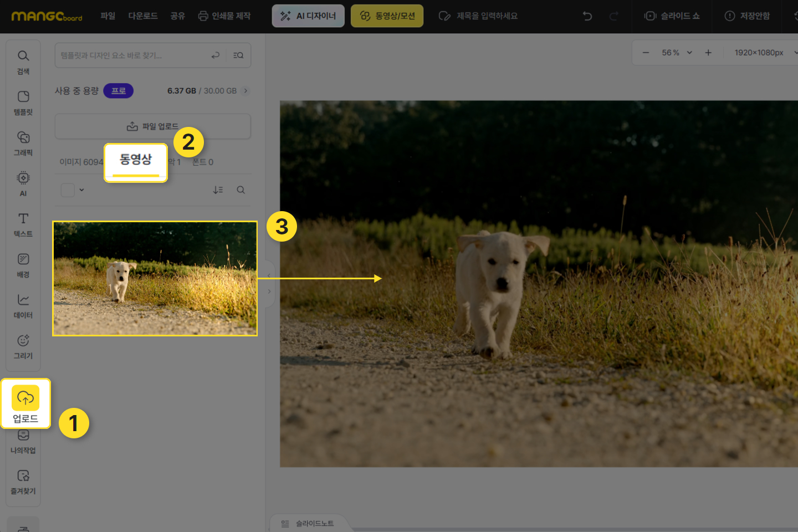Open the Data chart sidebar icon

coord(23,305)
